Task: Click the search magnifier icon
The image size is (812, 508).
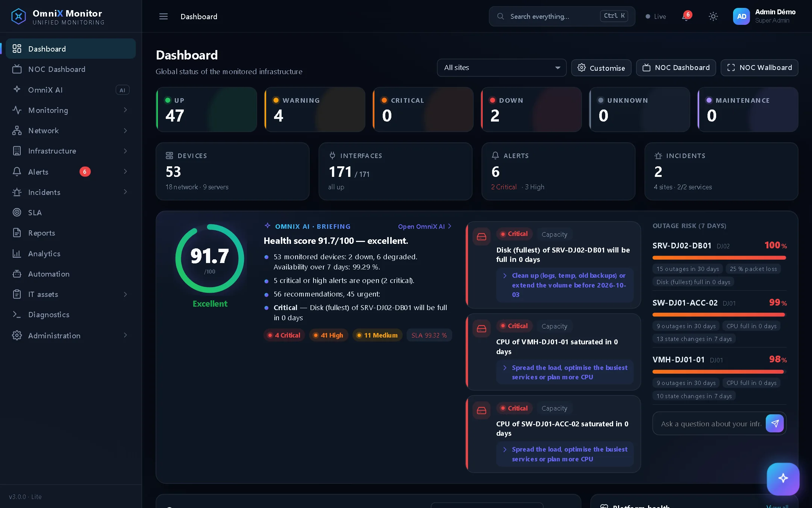Action: click(500, 17)
